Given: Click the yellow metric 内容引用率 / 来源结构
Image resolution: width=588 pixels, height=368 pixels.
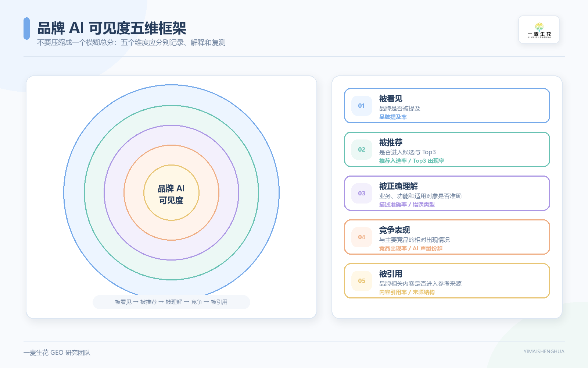Looking at the screenshot, I should coord(407,292).
